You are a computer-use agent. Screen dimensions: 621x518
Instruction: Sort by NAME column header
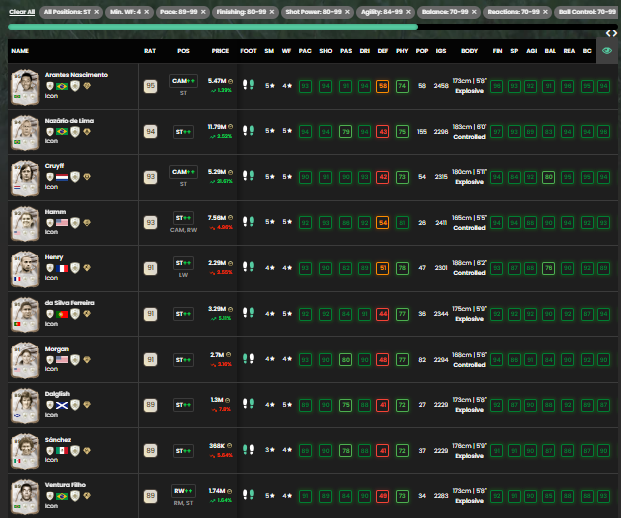[x=20, y=51]
